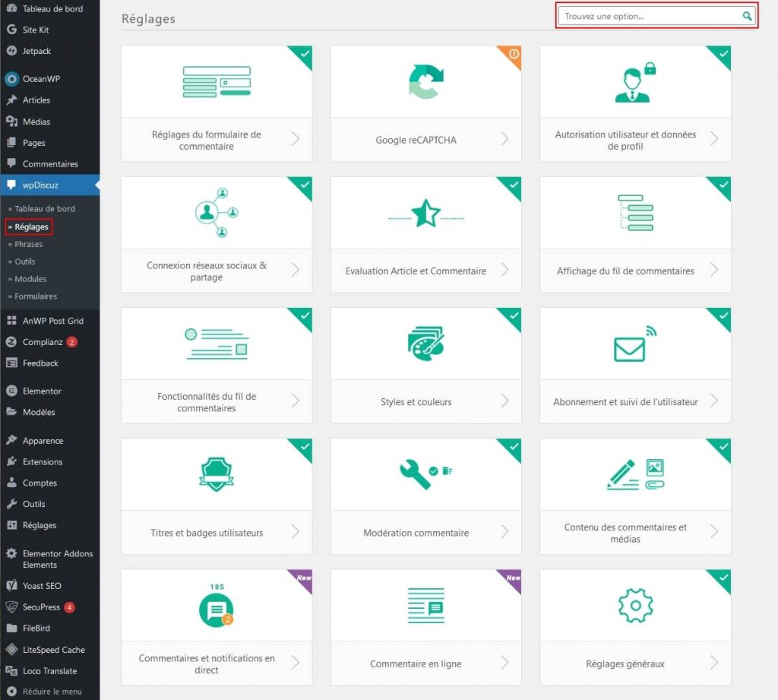Screen dimensions: 778x700
Task: Open the Commentaire en ligne settings link
Action: point(416,664)
